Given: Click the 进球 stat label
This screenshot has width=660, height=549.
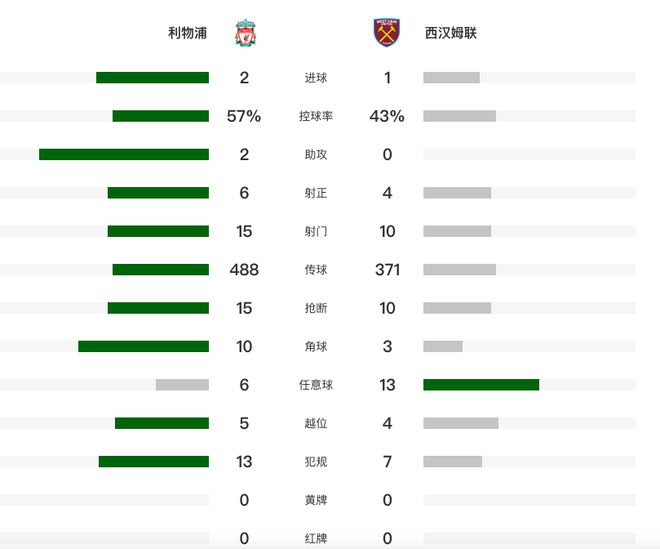Looking at the screenshot, I should click(x=316, y=78).
